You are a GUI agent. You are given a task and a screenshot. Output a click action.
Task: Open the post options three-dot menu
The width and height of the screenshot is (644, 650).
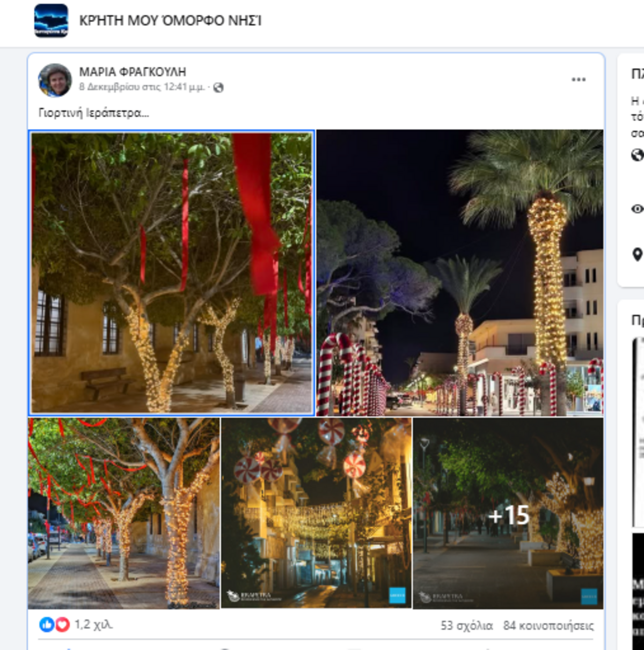(579, 79)
